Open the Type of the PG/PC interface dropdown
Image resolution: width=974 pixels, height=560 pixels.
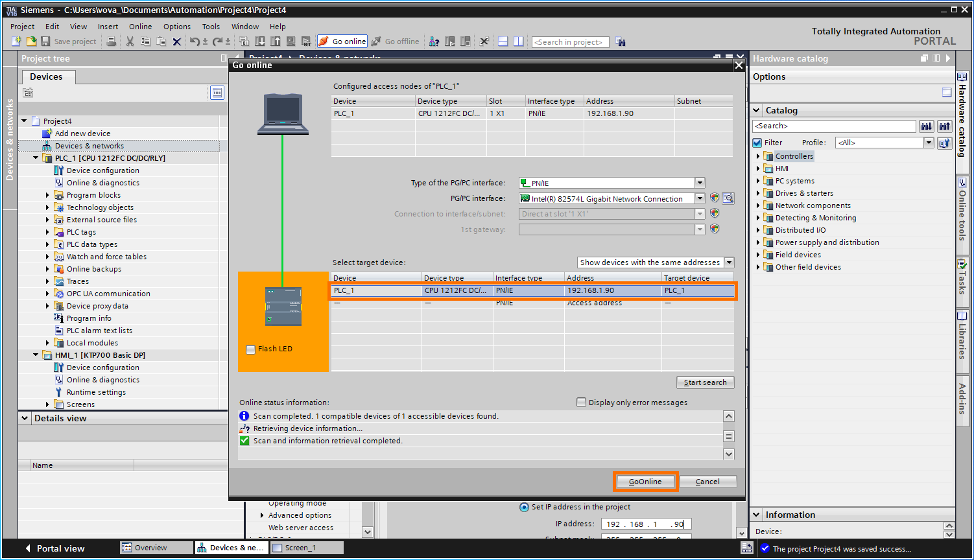(x=700, y=182)
